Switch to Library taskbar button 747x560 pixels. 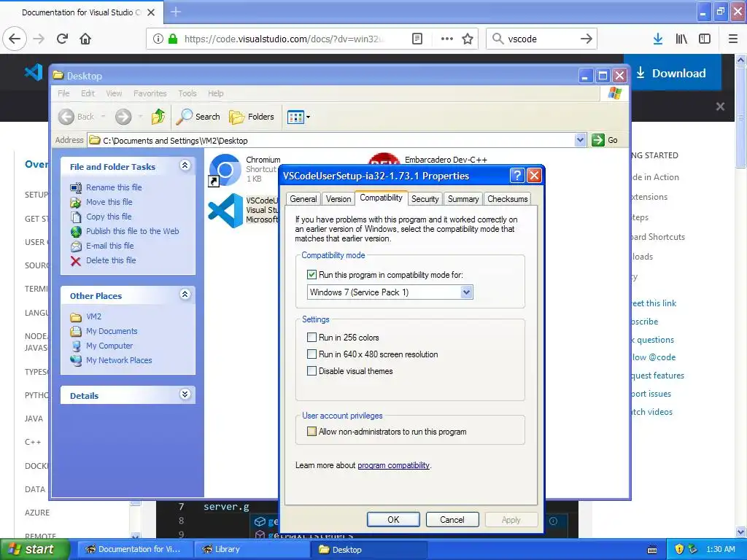[x=251, y=549]
